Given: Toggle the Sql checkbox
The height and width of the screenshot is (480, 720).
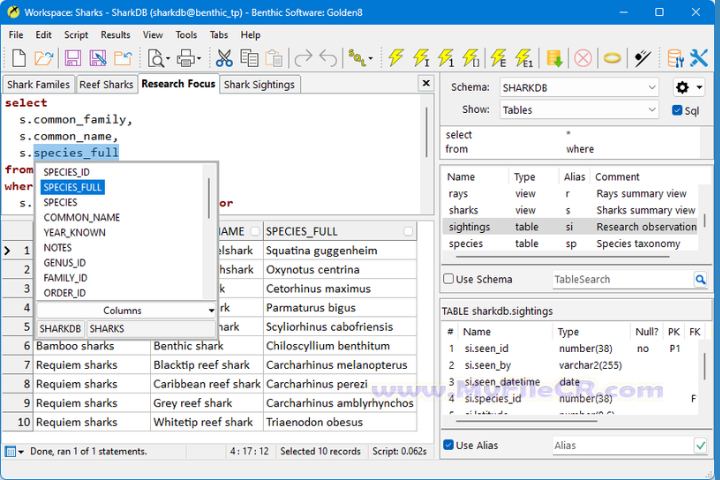Looking at the screenshot, I should pyautogui.click(x=677, y=110).
